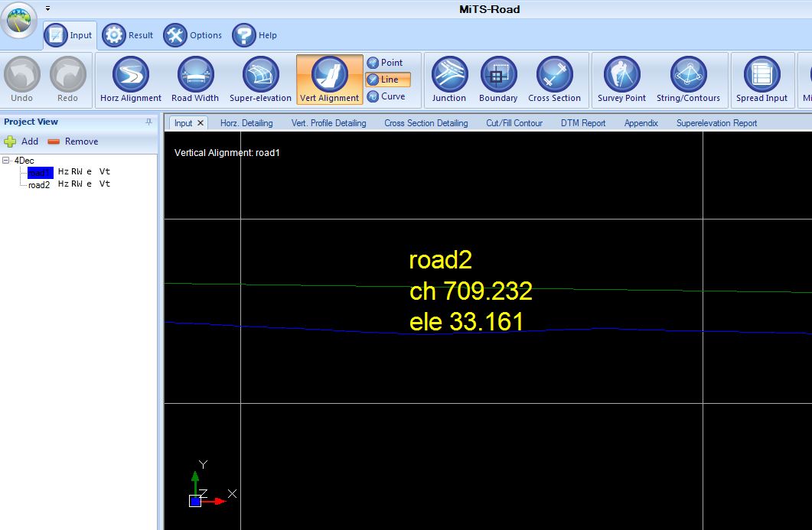This screenshot has height=530, width=812.
Task: Click RW indicator for road1
Action: coord(77,171)
